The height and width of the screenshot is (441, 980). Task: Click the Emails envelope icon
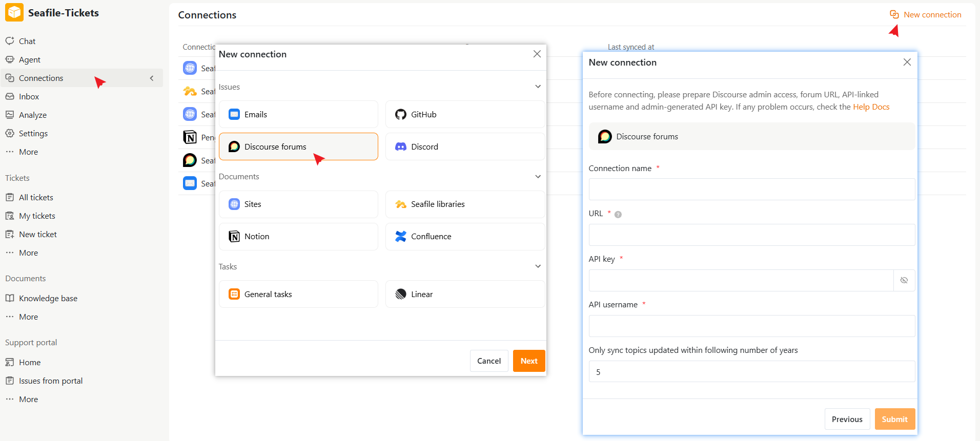[234, 114]
